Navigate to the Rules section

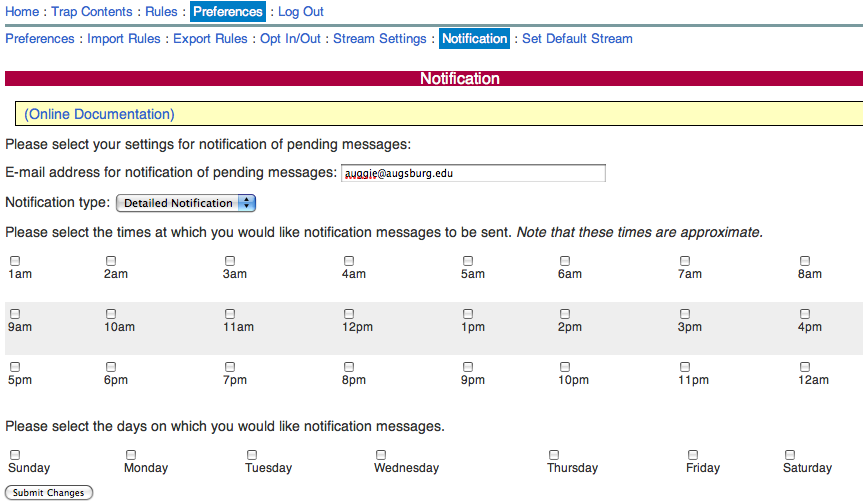coord(161,12)
